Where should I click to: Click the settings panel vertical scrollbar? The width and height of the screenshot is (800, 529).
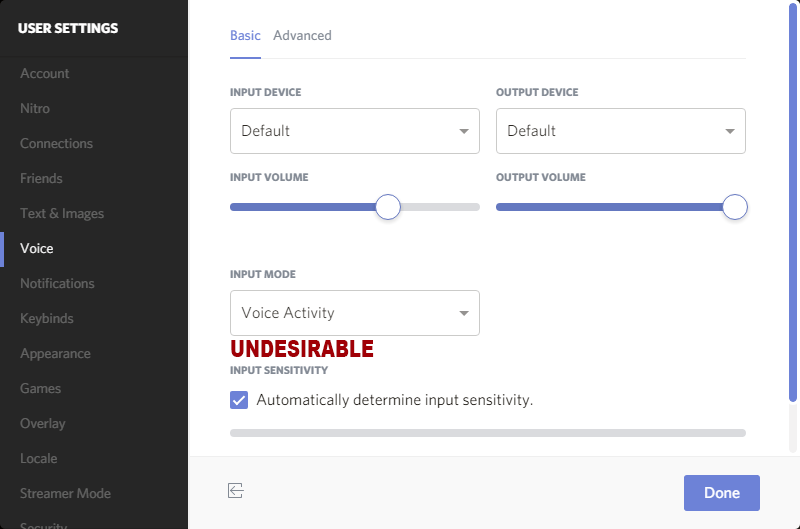[x=793, y=200]
